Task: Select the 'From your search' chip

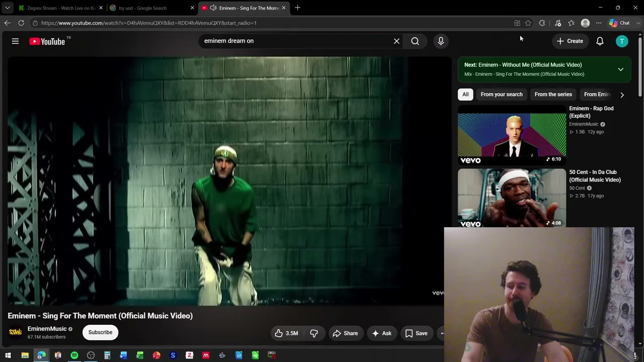Action: [502, 95]
